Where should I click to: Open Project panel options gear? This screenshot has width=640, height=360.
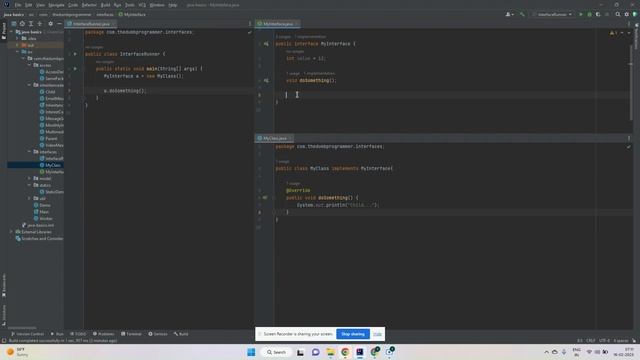(51, 24)
